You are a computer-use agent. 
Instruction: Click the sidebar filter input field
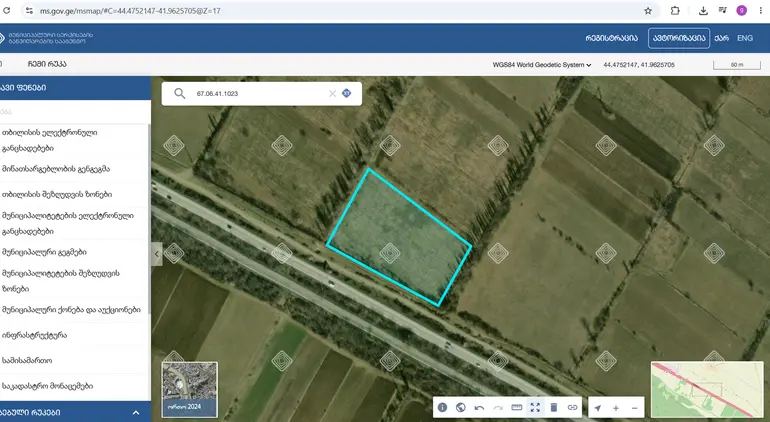75,112
